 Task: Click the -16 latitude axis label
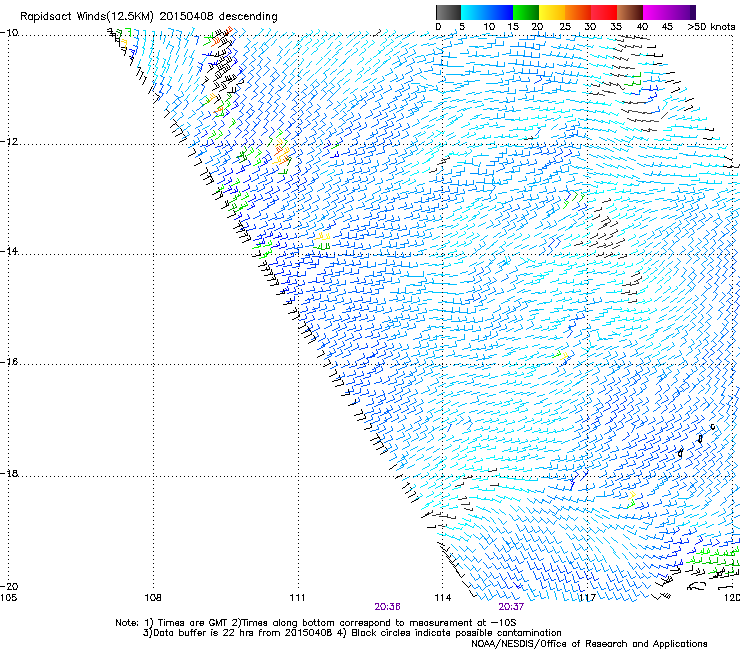pyautogui.click(x=9, y=362)
